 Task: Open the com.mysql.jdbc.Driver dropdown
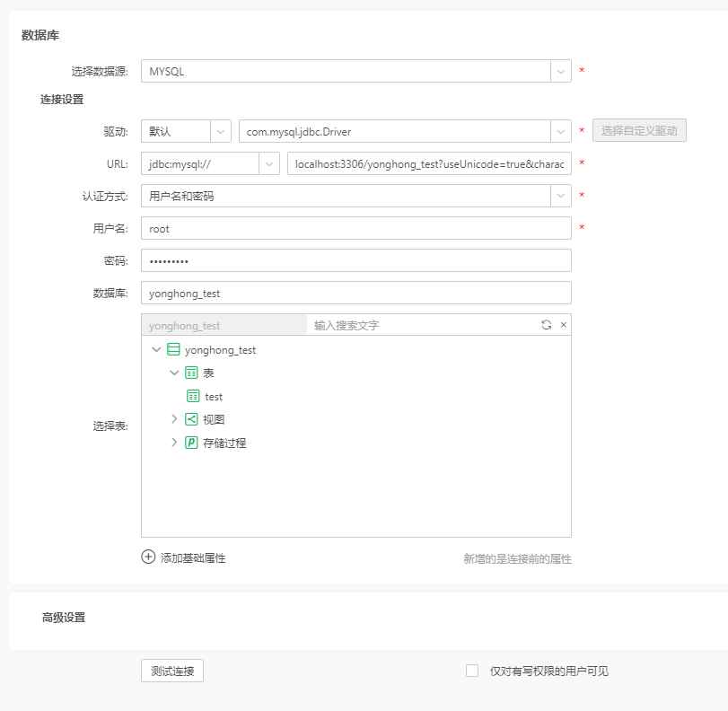tap(561, 131)
